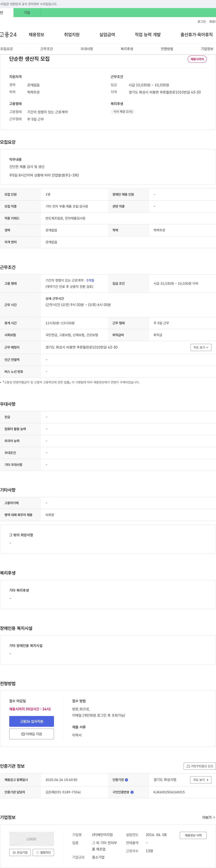Click contact 김은례(031-5189-7334)
Screen dimensions: 216x868
63,792
